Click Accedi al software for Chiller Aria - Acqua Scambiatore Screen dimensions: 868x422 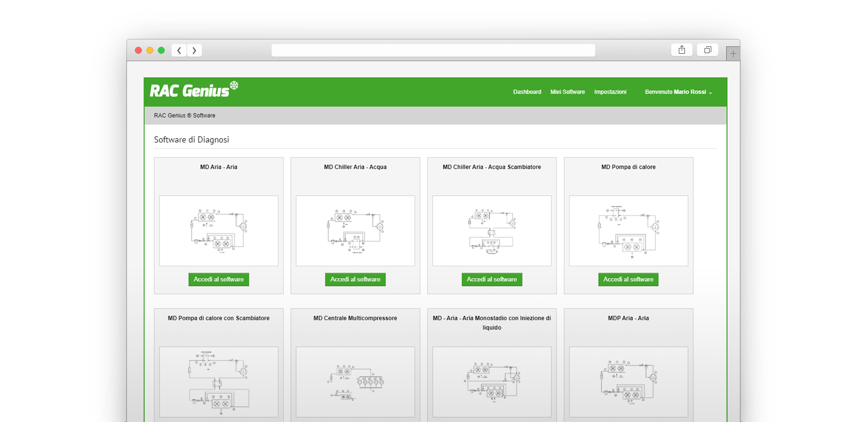point(492,280)
